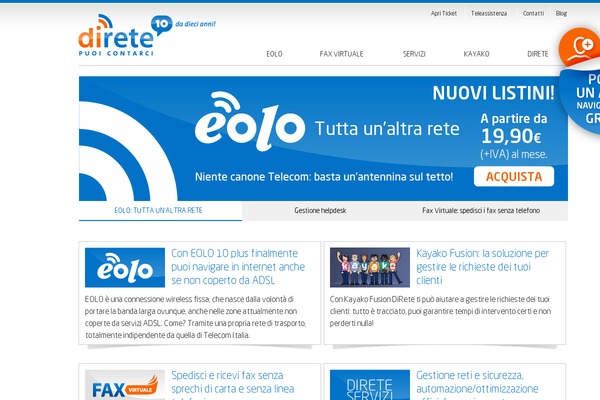Go to the Contatti page
This screenshot has height=400, width=600.
[x=533, y=13]
